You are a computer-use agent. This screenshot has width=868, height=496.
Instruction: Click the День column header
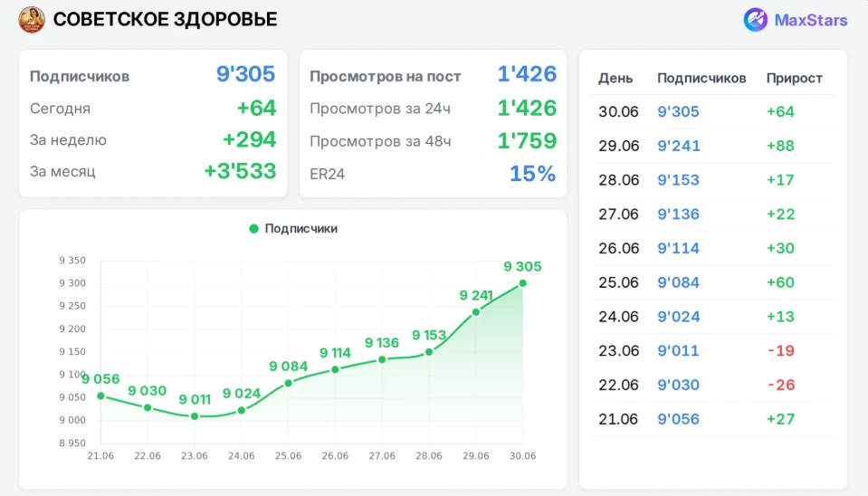pos(615,78)
